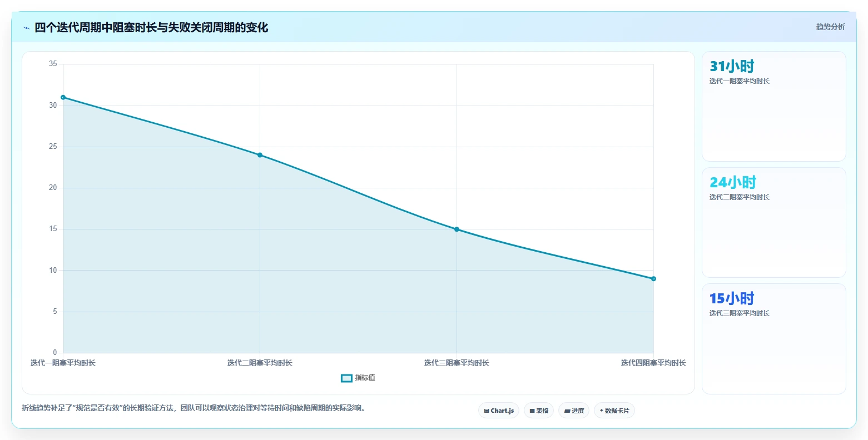Click the data point at value 9
This screenshot has width=868, height=440.
(x=653, y=278)
